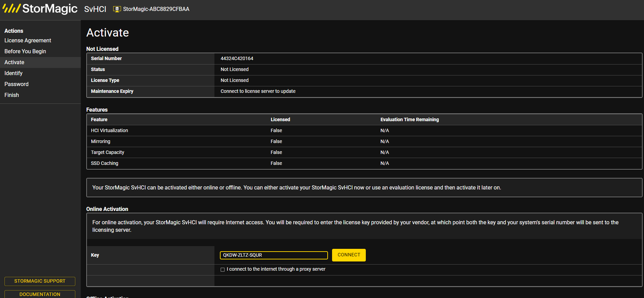Click the appliance icon beside StorMagic-ABC8829CFBAA
The image size is (644, 298).
coord(117,9)
